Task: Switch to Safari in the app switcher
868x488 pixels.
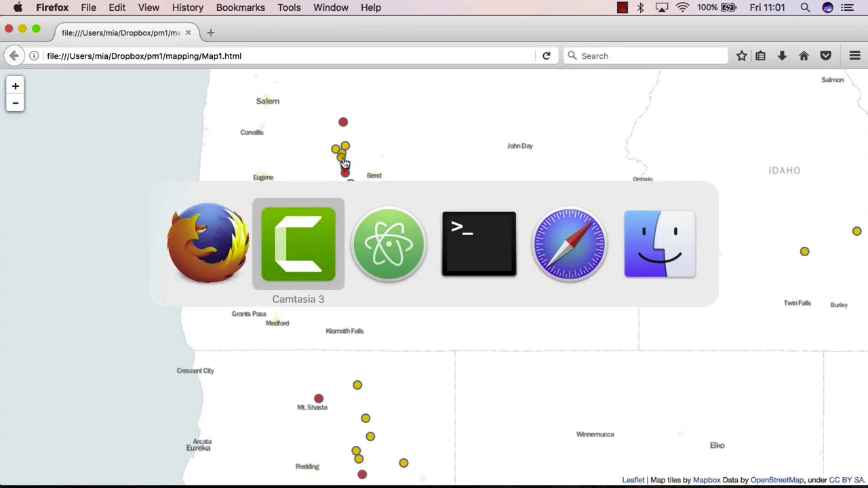Action: tap(569, 244)
